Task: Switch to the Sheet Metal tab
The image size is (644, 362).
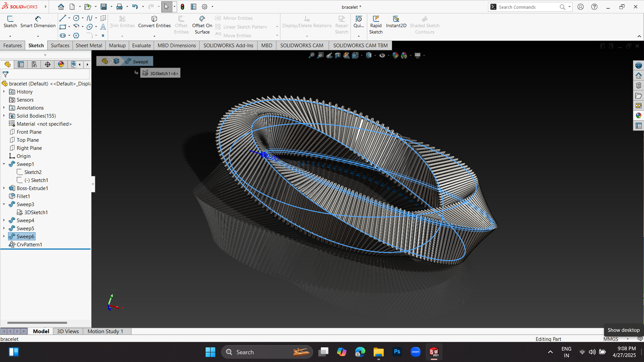Action: [x=89, y=46]
